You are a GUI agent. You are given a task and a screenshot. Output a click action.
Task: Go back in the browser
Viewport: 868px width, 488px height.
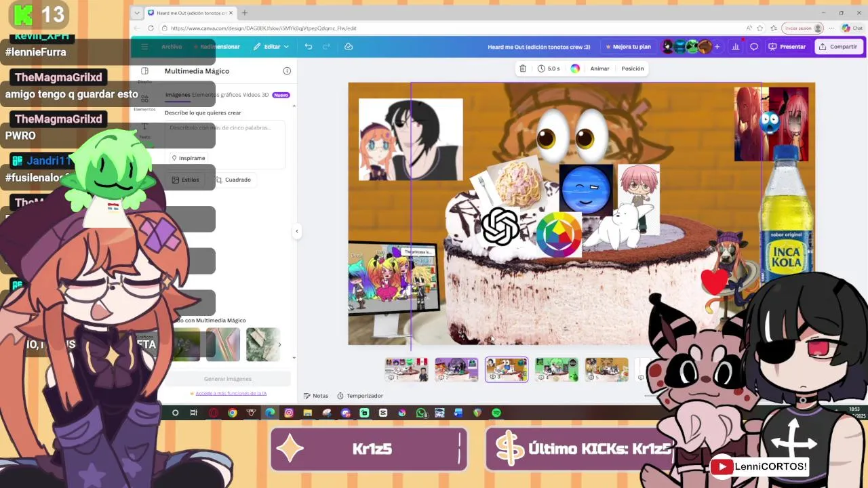(136, 28)
